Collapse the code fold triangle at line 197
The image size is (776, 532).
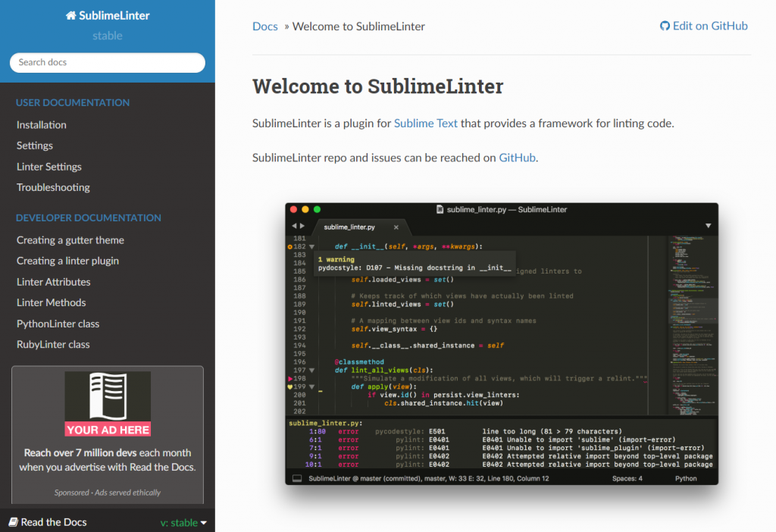click(x=311, y=371)
